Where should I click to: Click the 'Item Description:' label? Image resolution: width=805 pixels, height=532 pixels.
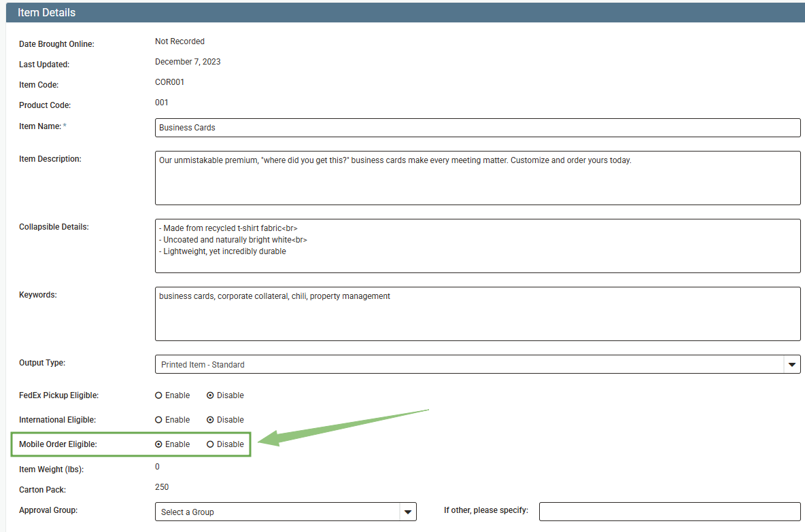point(50,159)
